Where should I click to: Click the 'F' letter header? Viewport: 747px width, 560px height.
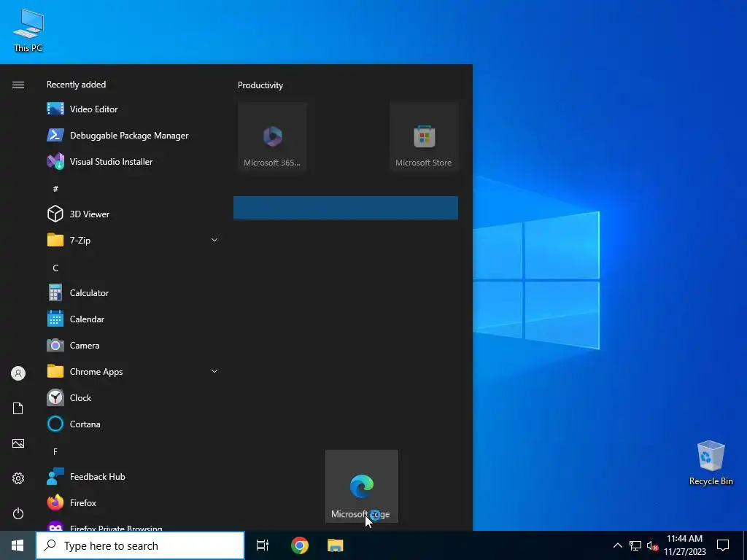(x=55, y=451)
